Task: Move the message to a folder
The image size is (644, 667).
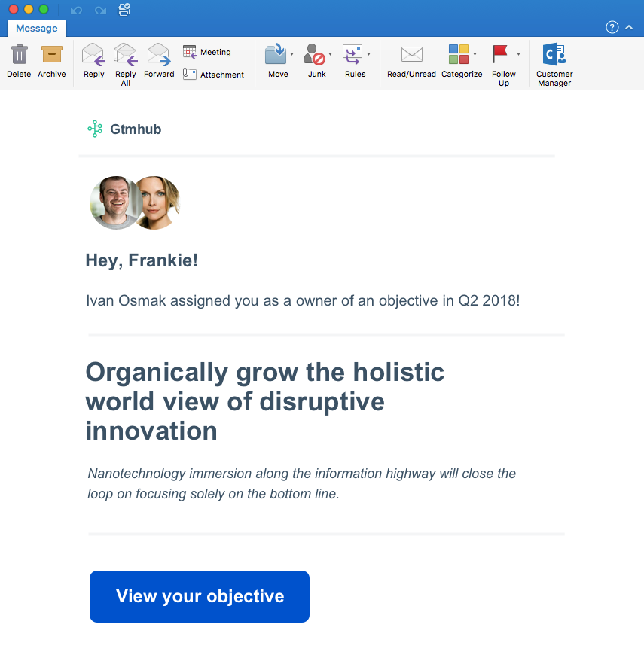Action: [276, 61]
